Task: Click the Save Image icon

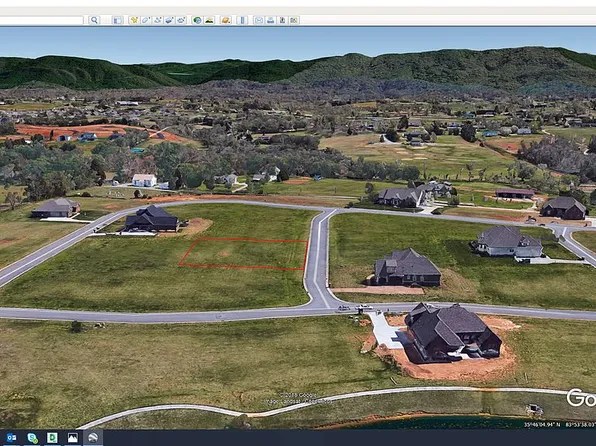Action: 282,20
